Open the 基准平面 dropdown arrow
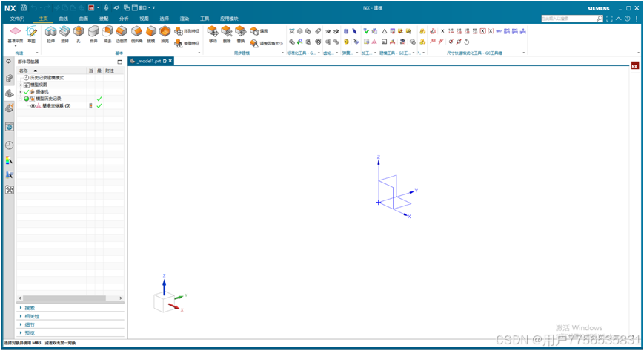The width and height of the screenshot is (644, 351). click(x=16, y=46)
